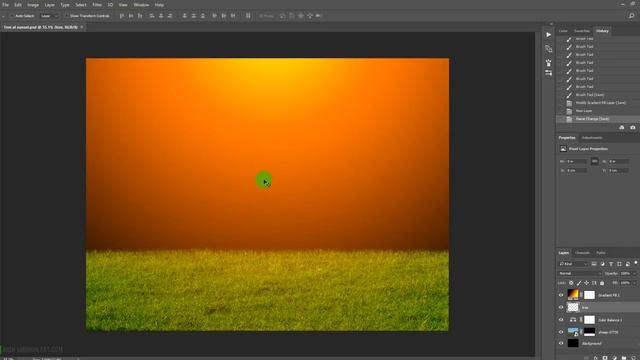Open the File menu
Viewport: 640px width, 360px height.
tap(5, 5)
